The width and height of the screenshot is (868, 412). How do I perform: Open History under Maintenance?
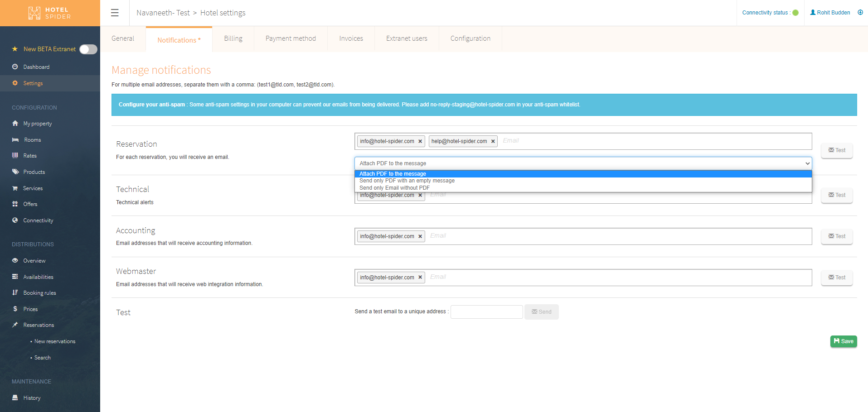coord(31,398)
